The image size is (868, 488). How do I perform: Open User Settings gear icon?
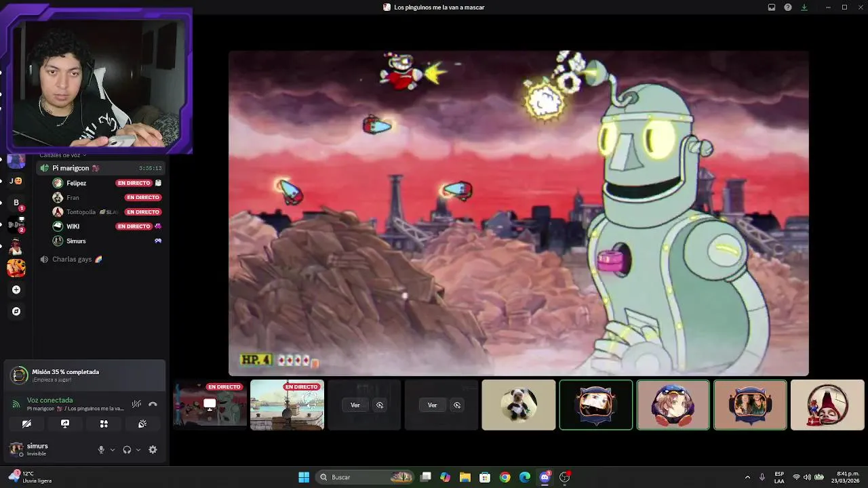pyautogui.click(x=153, y=449)
